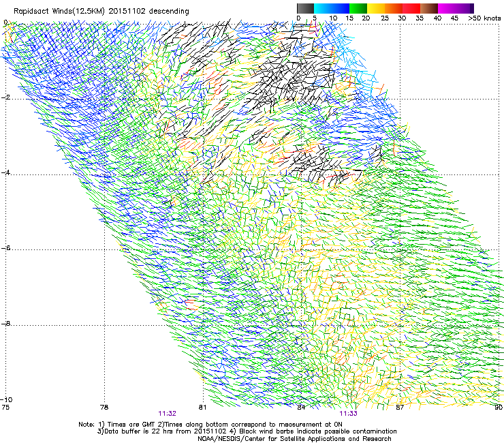
Task: Click the NOAA/NESDIS credit line
Action: [x=294, y=438]
